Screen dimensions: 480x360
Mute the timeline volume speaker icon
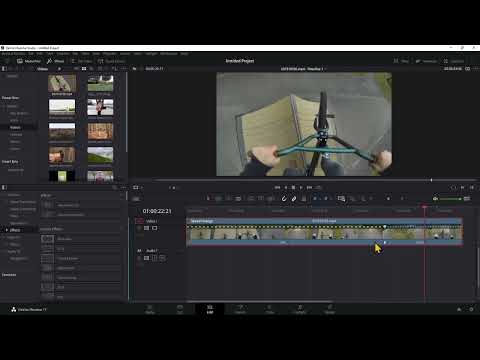point(435,198)
